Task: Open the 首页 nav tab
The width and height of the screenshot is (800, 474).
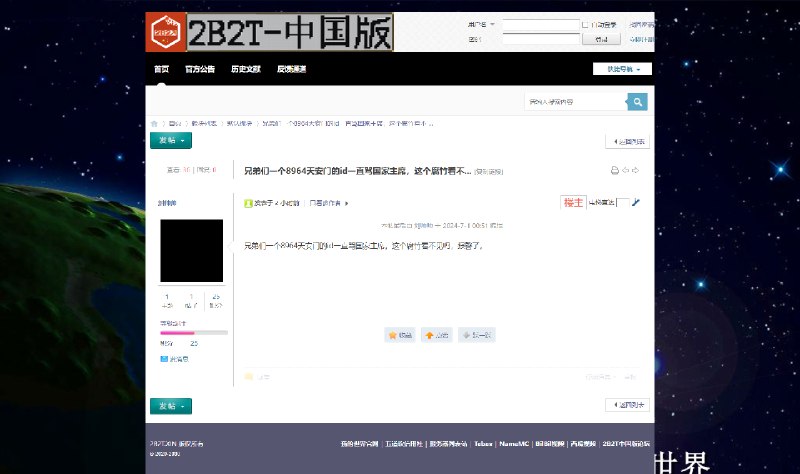Action: (x=162, y=69)
